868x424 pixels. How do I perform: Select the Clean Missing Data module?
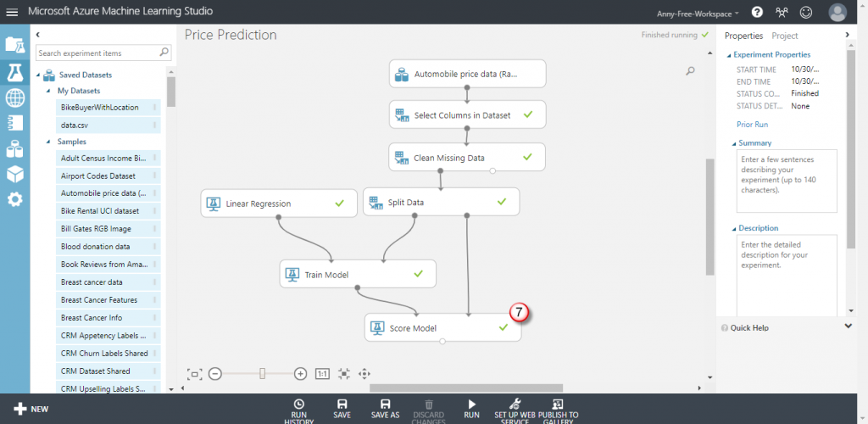coord(467,157)
